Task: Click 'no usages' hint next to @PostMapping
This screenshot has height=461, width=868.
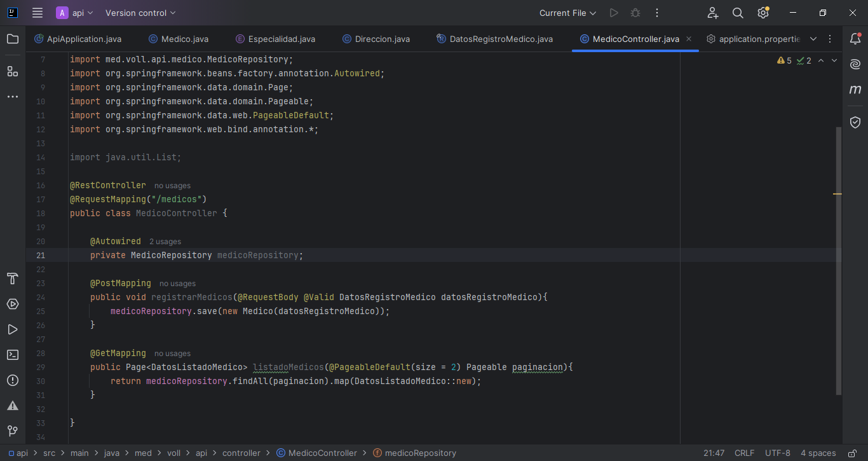Action: (177, 284)
